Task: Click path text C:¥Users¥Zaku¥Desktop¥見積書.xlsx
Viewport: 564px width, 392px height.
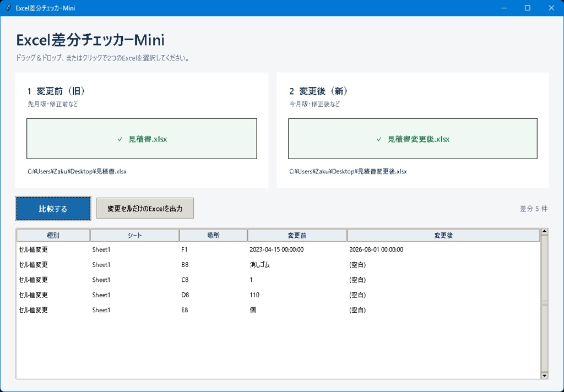Action: click(77, 172)
